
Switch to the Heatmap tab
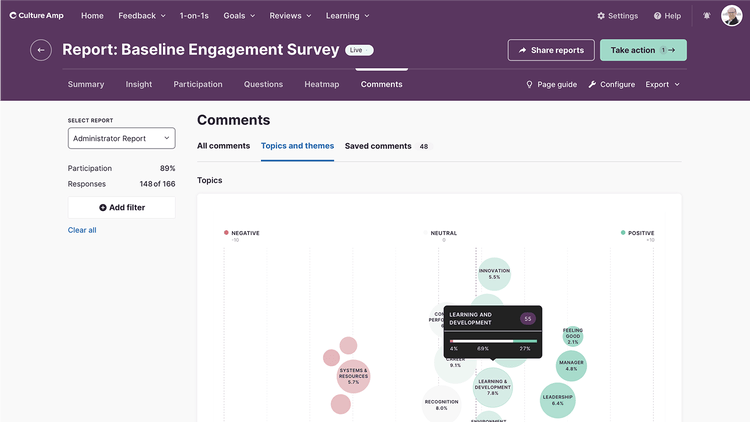[321, 85]
